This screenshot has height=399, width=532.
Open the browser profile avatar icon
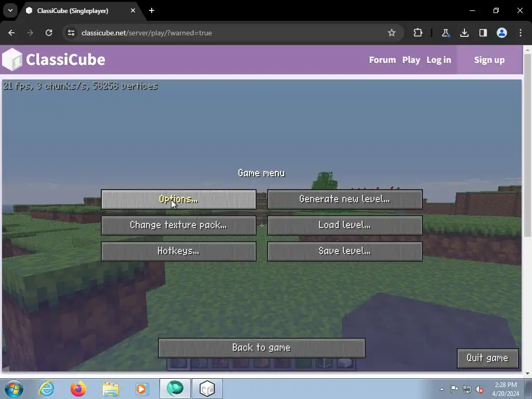[x=502, y=33]
